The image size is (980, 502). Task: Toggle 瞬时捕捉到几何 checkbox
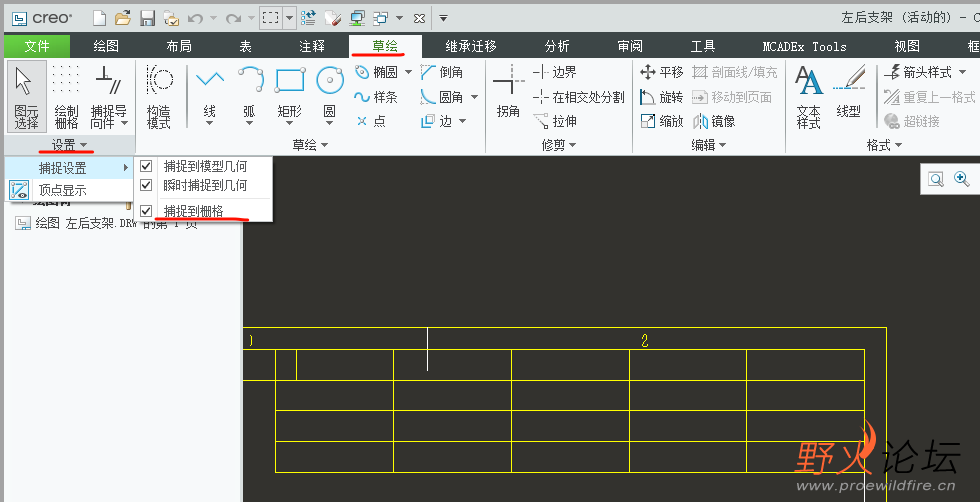[146, 186]
